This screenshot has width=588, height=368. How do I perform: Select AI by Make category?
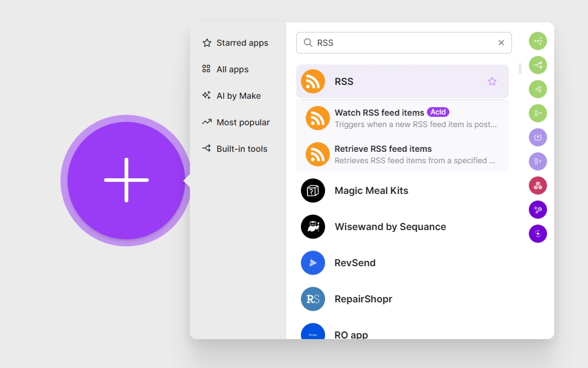[232, 96]
